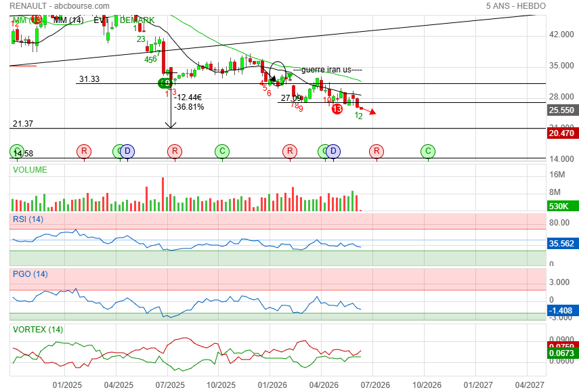Click the 5 ANS - HEBDO period label

click(515, 6)
